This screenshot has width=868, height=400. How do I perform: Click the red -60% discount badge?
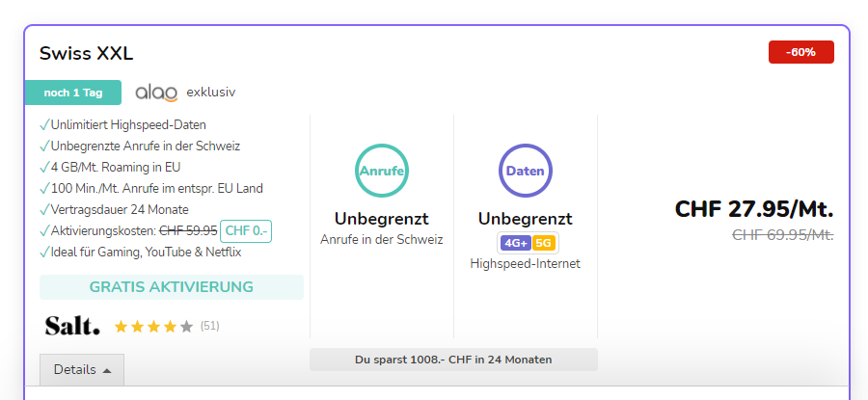[x=800, y=52]
